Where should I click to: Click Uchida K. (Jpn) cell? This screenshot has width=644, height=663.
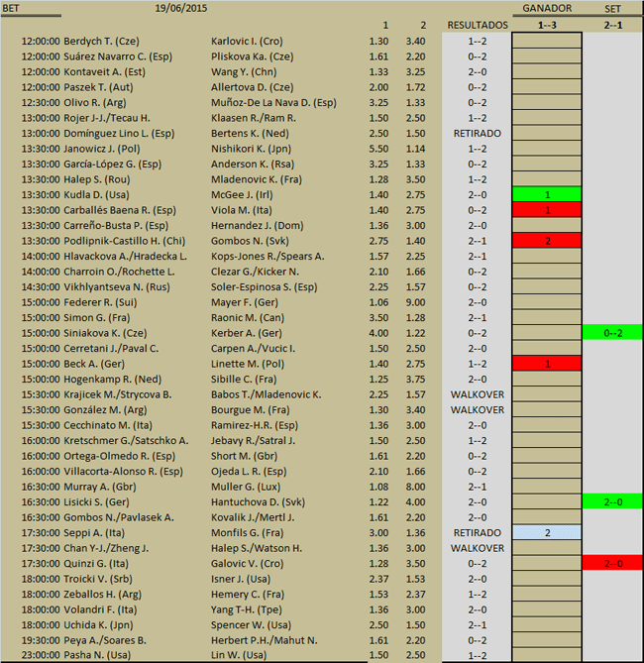[x=98, y=625]
